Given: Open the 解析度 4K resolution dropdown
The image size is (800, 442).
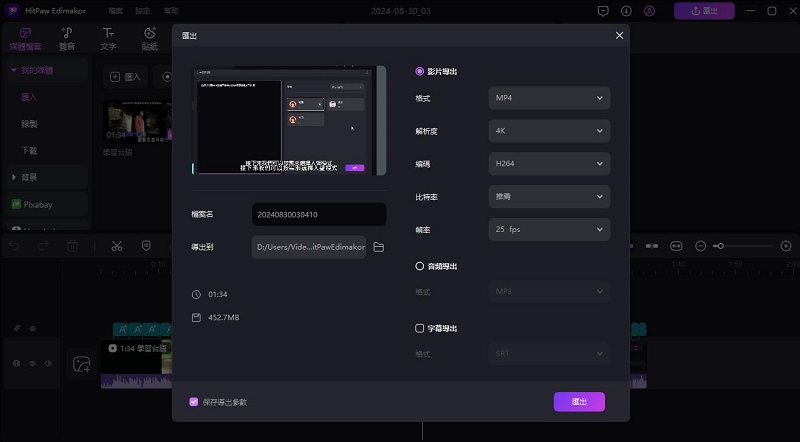Looking at the screenshot, I should [549, 131].
